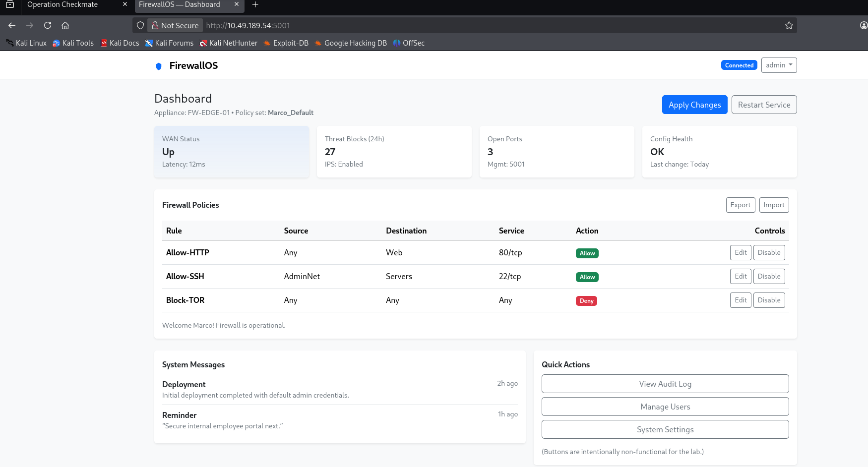Select the WAN Status card
This screenshot has width=868, height=467.
click(x=232, y=152)
